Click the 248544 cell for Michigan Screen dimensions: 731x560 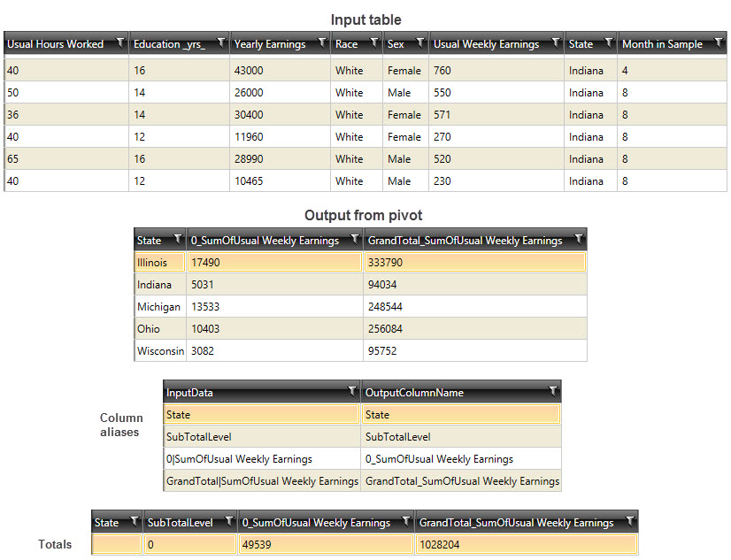(x=474, y=307)
